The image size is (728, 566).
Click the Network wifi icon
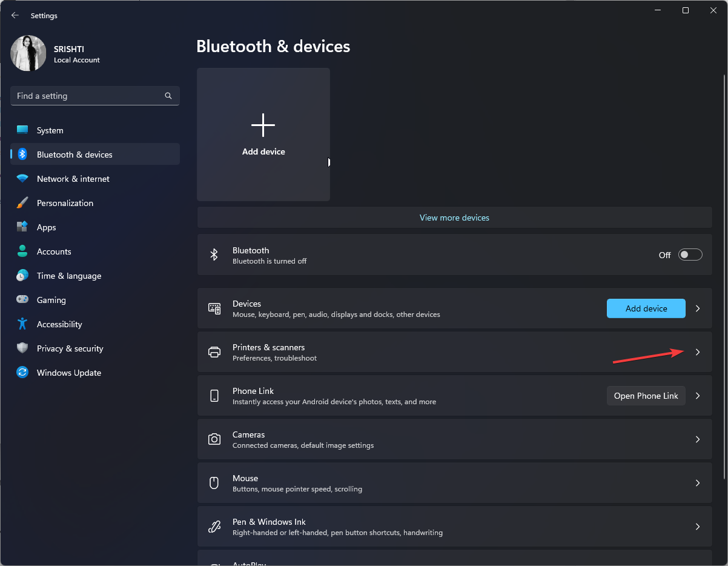point(22,179)
